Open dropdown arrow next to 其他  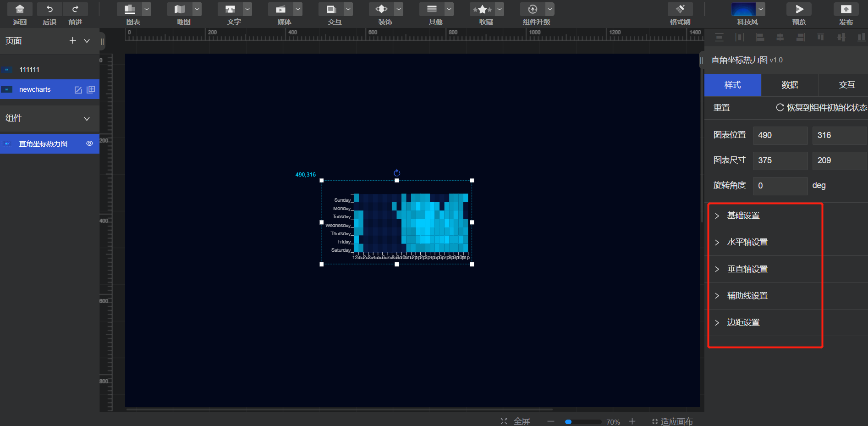[449, 9]
